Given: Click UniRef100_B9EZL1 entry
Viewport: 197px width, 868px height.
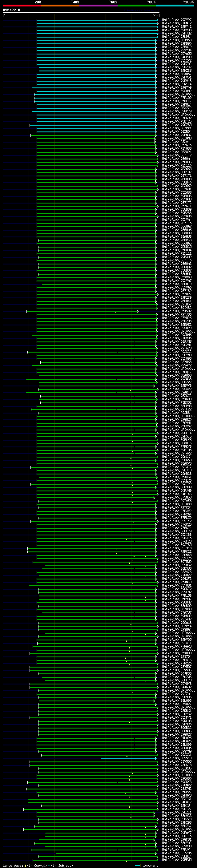Looking at the screenshot, I should click(x=177, y=812).
